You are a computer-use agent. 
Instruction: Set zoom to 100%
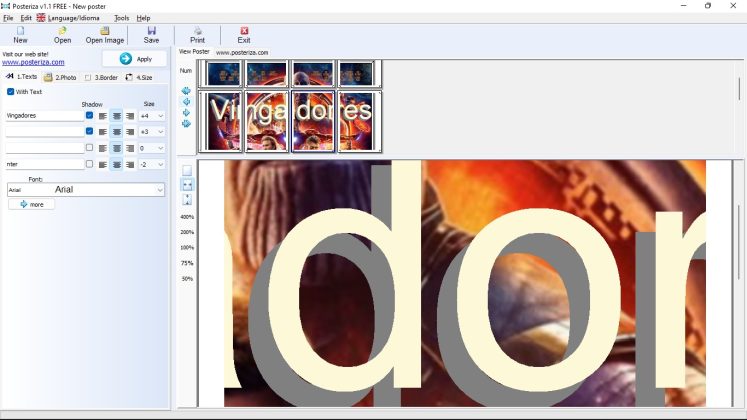[x=187, y=248]
